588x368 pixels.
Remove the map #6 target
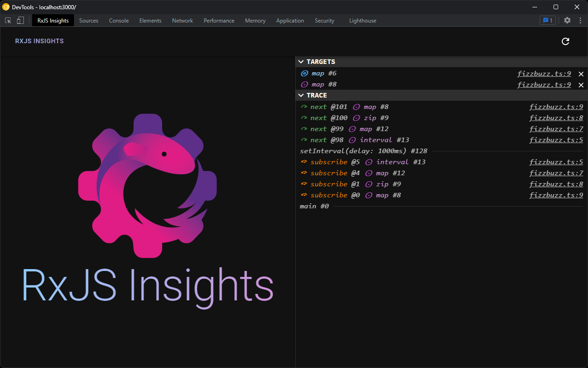pyautogui.click(x=581, y=74)
